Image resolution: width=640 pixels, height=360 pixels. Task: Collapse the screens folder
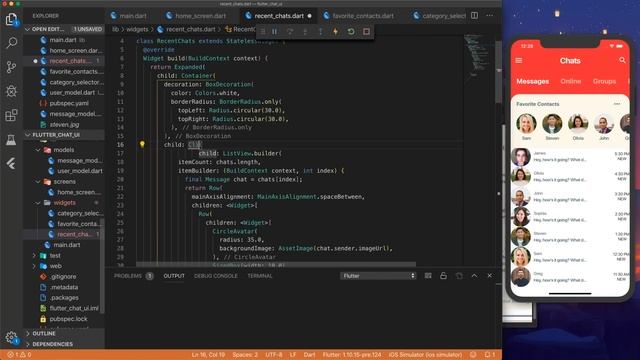[x=38, y=182]
